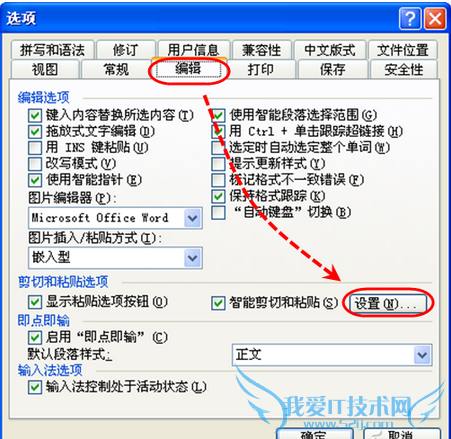The width and height of the screenshot is (451, 439).
Task: Open the 拼写和语法 tab
Action: pyautogui.click(x=52, y=50)
